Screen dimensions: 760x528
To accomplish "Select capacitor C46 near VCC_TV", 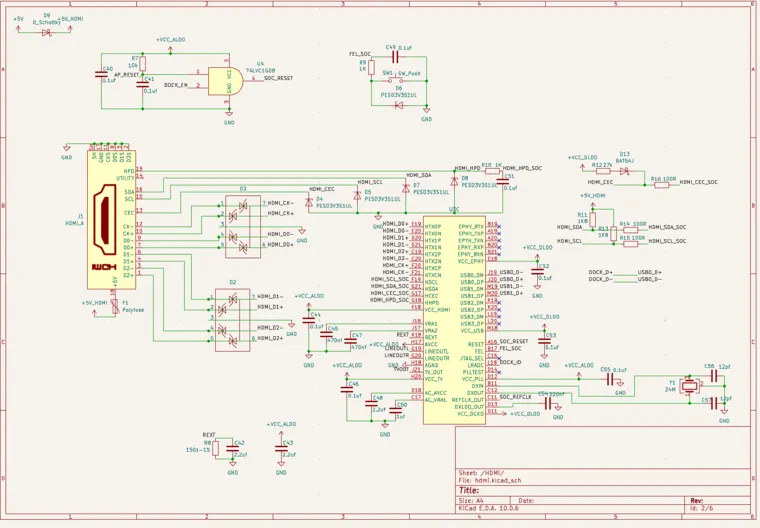I will [x=347, y=389].
